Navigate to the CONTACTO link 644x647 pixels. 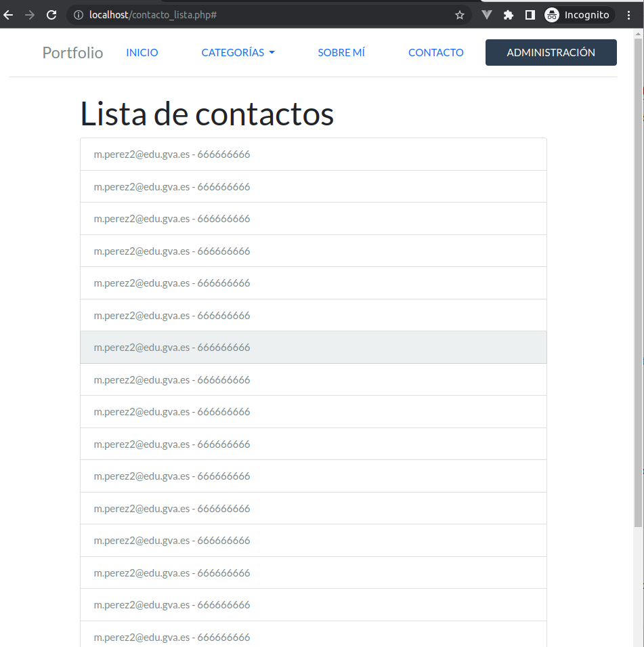[x=436, y=53]
